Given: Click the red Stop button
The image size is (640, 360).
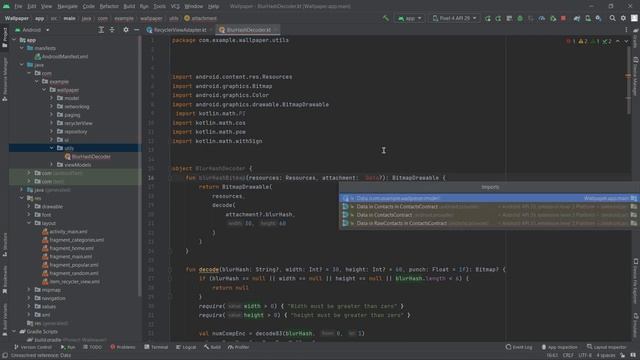Looking at the screenshot, I should coord(563,18).
